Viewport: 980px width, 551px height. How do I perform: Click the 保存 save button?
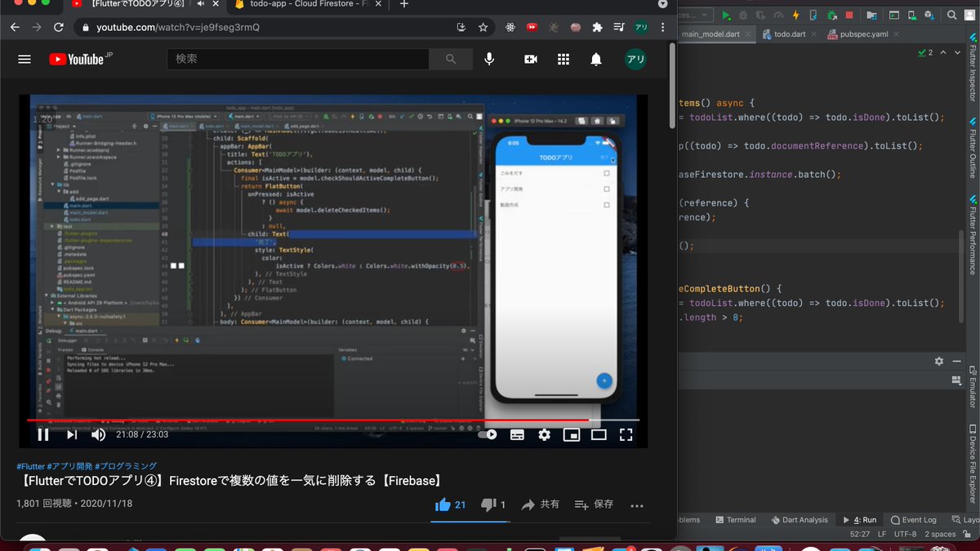(594, 504)
